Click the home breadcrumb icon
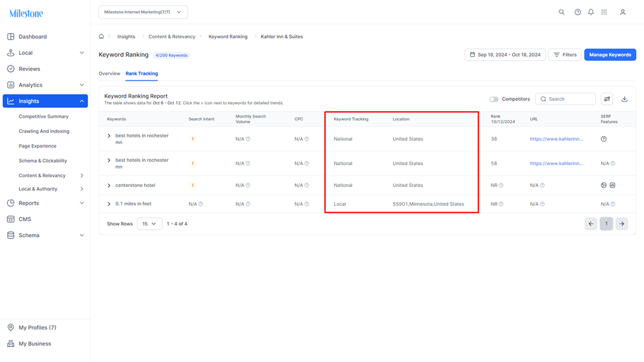This screenshot has width=644, height=362. click(102, 36)
